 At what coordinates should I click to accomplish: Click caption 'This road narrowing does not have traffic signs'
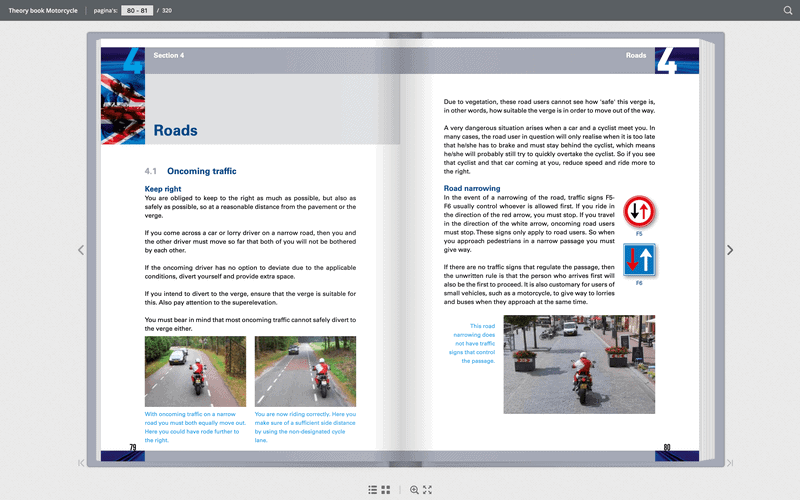coord(472,343)
